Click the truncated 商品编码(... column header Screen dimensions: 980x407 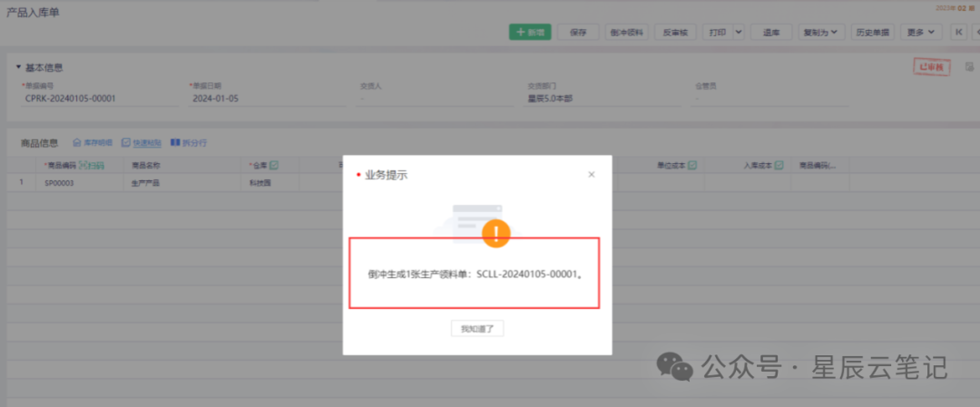(x=818, y=166)
